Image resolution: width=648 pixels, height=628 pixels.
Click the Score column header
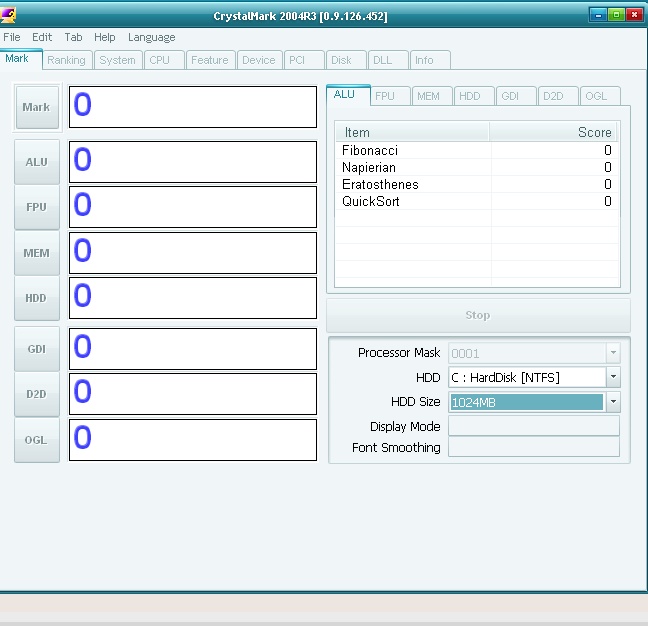[x=553, y=132]
